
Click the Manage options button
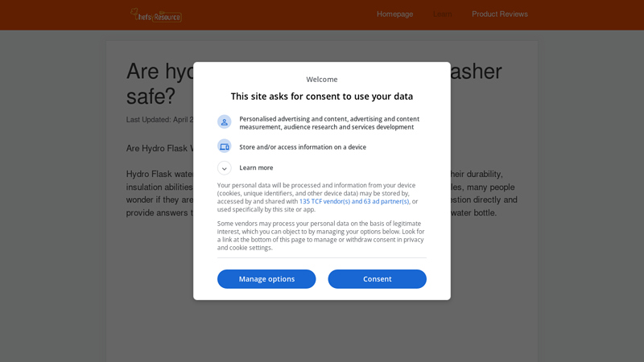(266, 279)
